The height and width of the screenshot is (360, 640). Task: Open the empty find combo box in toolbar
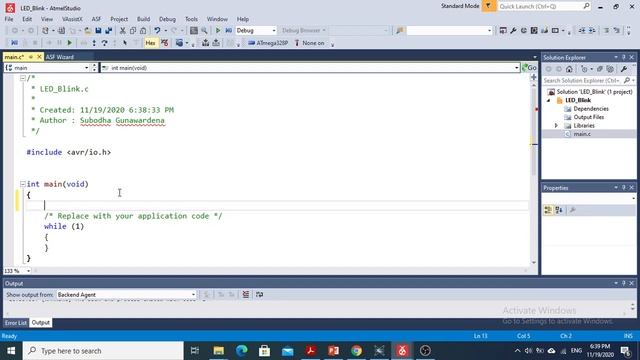point(489,31)
